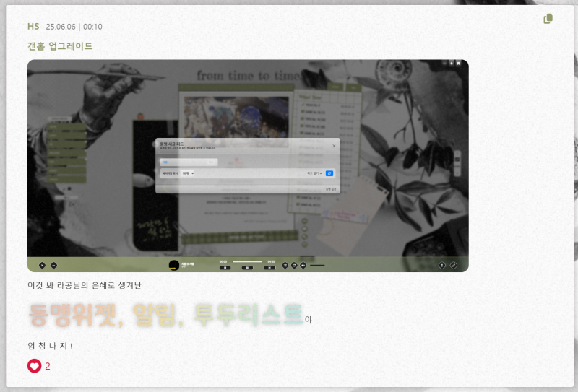Close the feed dialog with the X
Viewport: 578px width, 392px height.
tap(334, 146)
